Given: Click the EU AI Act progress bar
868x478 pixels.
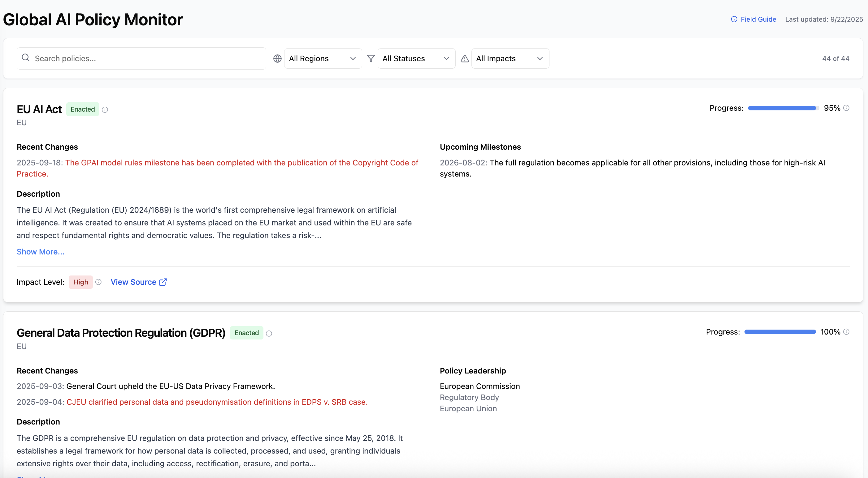Looking at the screenshot, I should [x=782, y=108].
